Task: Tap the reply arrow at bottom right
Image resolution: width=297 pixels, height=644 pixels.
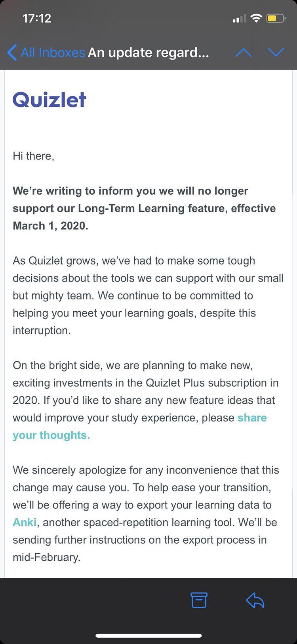Action: (x=255, y=600)
